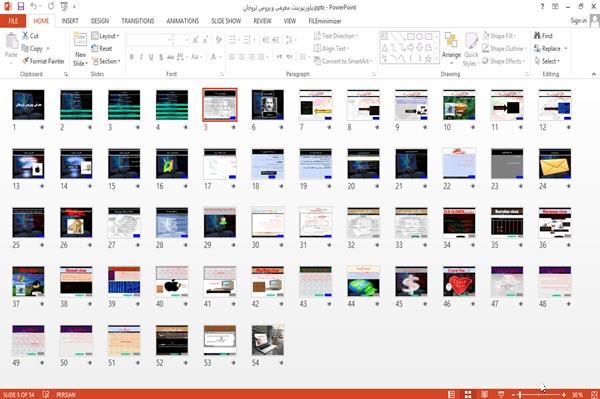Click the Undo arrow icon
The height and width of the screenshot is (399, 600).
(x=34, y=7)
